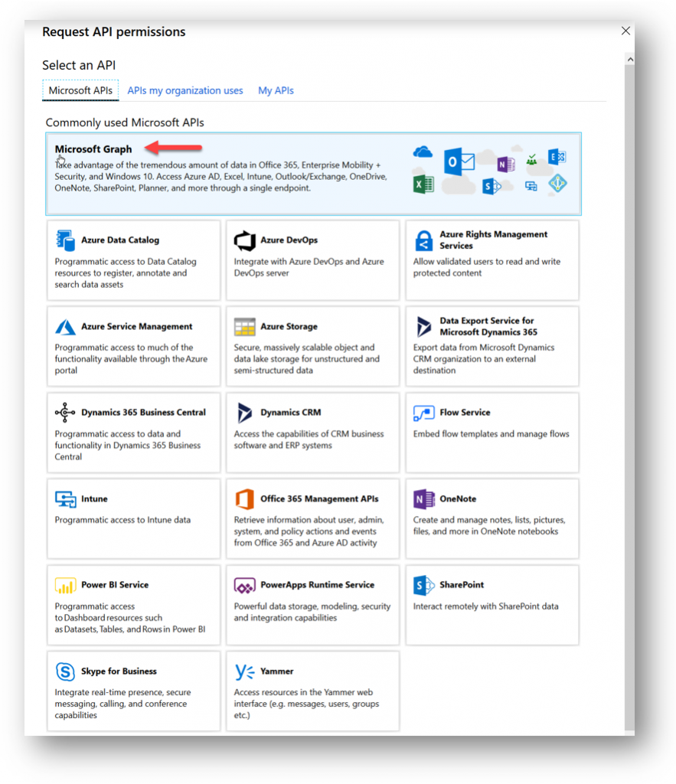
Task: Click the Azure DevOps icon
Action: [244, 240]
